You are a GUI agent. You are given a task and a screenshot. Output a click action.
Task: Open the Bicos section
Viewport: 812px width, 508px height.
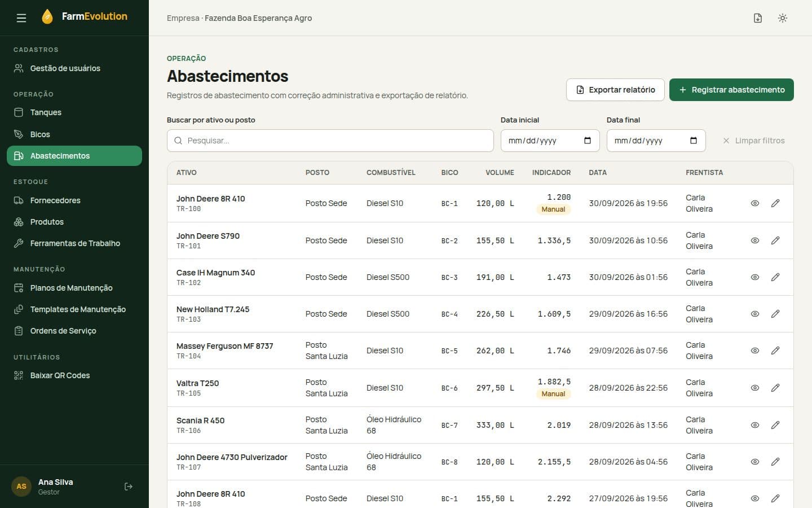(x=74, y=134)
